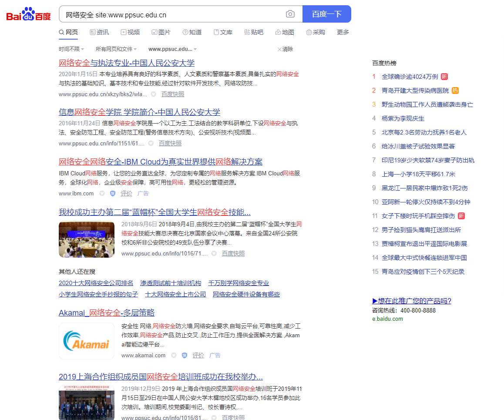Search related 千万别学网络安全专业
This screenshot has height=420, width=504.
(x=239, y=283)
